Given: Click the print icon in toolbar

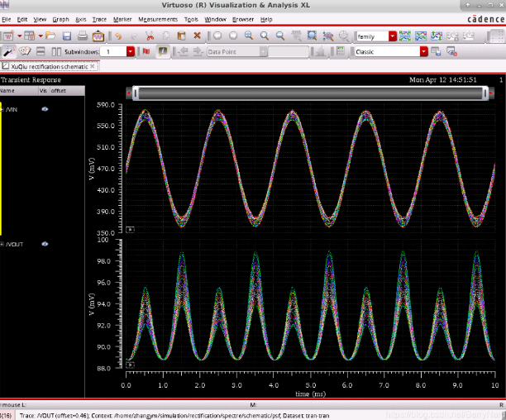Looking at the screenshot, I should (x=83, y=36).
